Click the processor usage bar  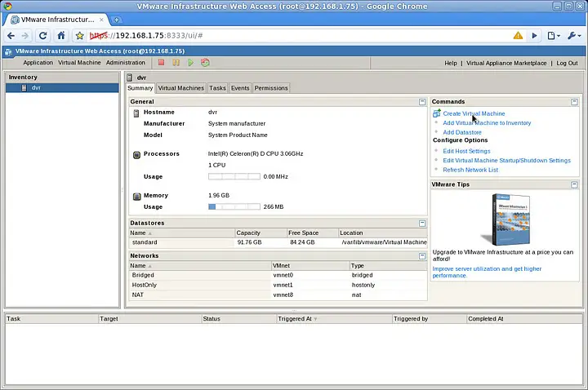click(234, 176)
